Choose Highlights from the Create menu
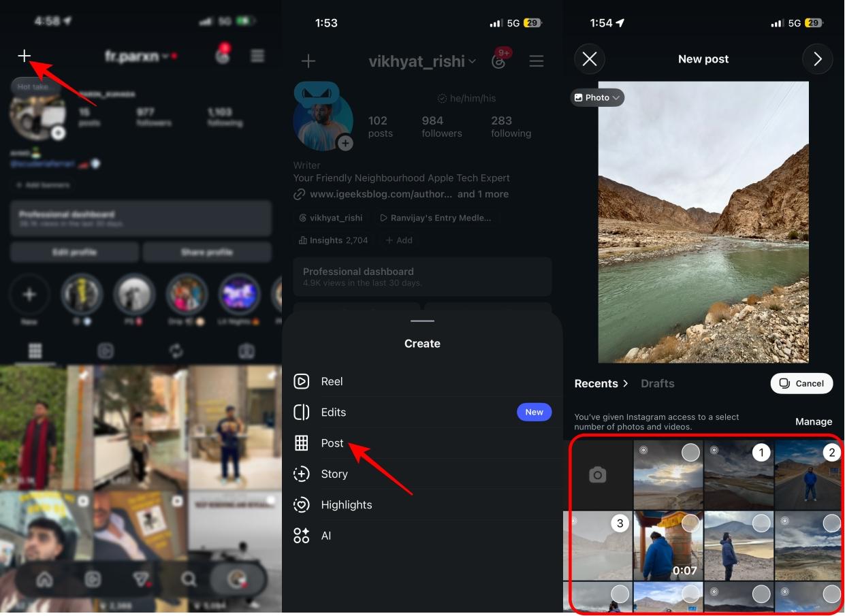Image resolution: width=845 pixels, height=616 pixels. tap(422, 504)
